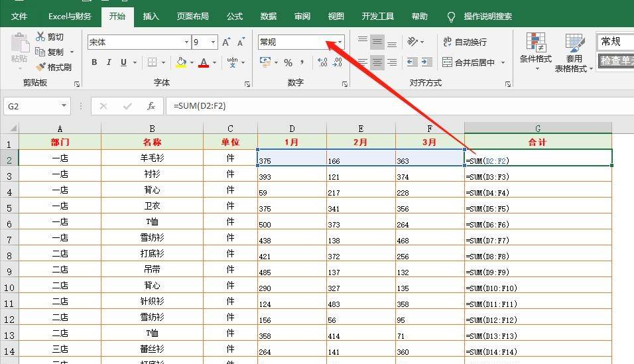This screenshot has height=364, width=634.
Task: Switch to the 页面布局 tab
Action: pyautogui.click(x=193, y=16)
